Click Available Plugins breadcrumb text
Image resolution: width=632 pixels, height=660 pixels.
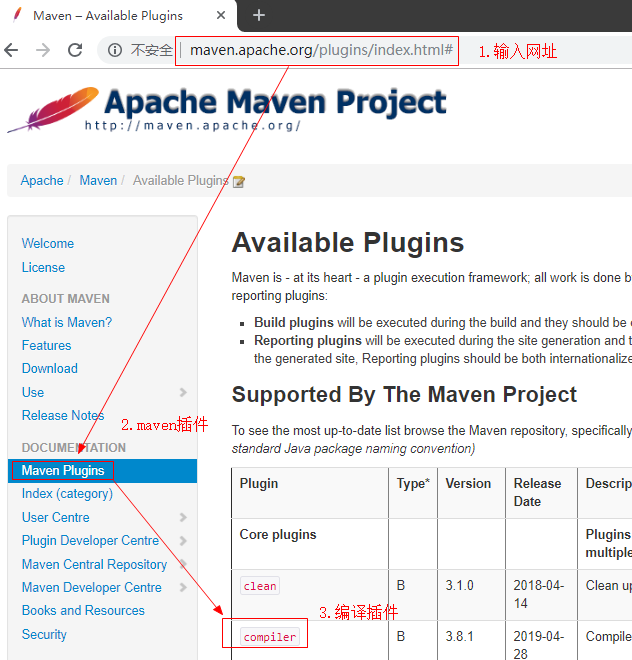[x=181, y=181]
